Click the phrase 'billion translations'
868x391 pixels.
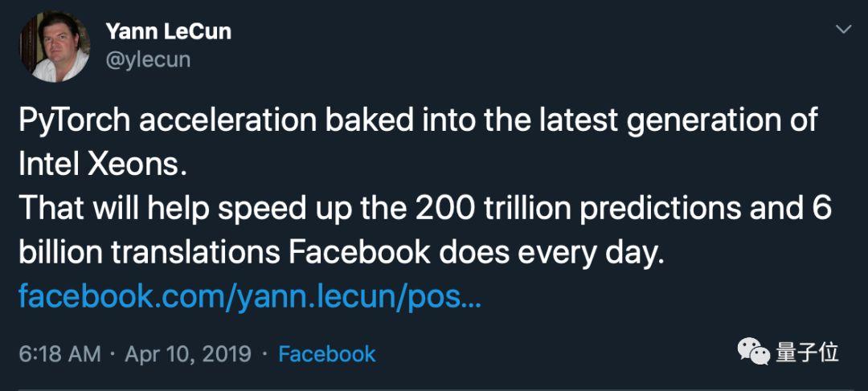(x=149, y=253)
